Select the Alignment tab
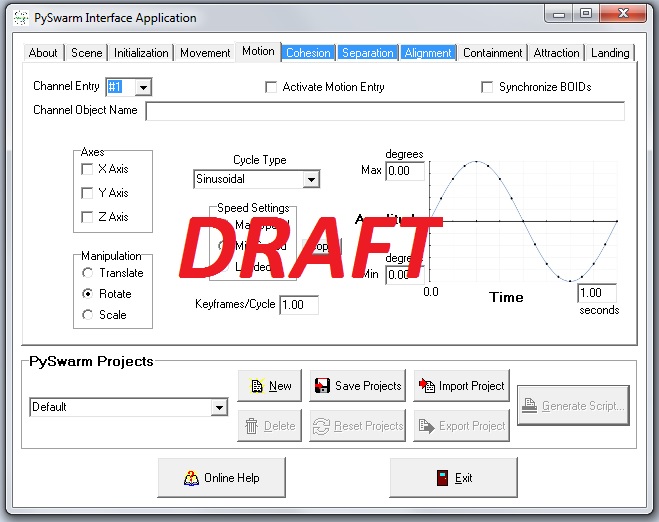 click(x=428, y=53)
